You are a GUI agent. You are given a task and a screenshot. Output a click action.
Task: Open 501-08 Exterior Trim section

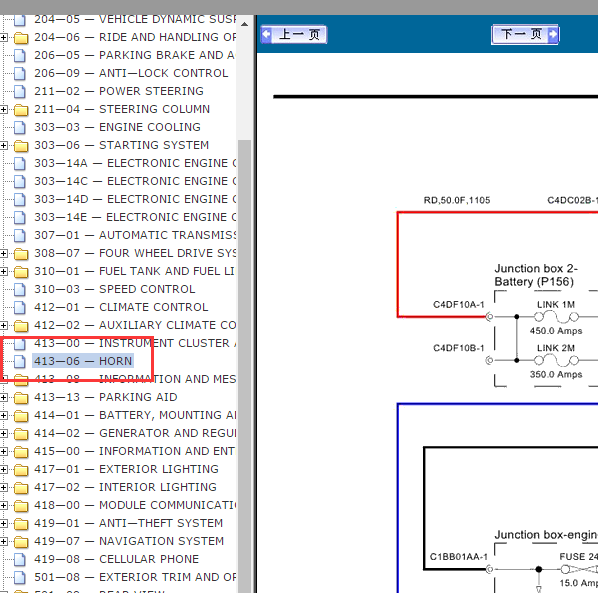[x=135, y=577]
